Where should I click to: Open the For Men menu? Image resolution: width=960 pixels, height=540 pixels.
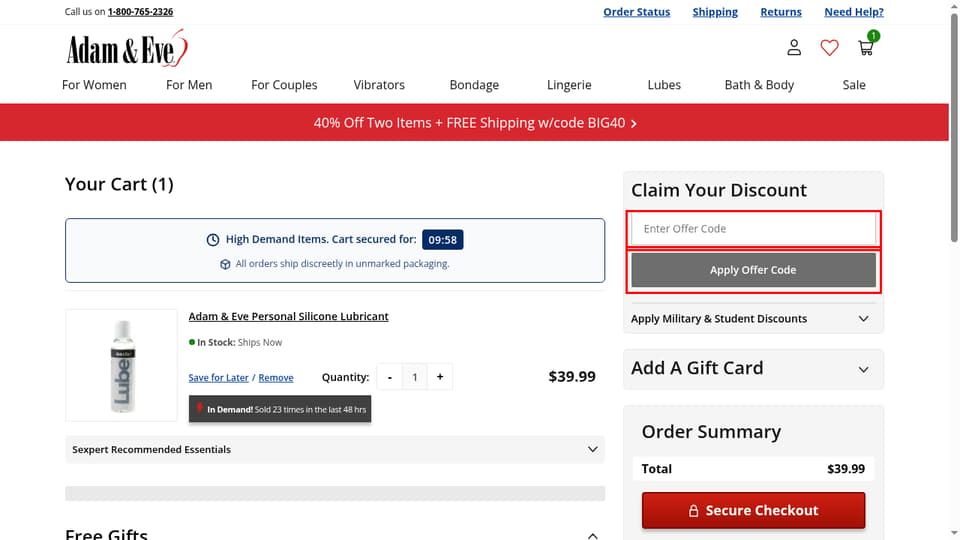(x=189, y=85)
